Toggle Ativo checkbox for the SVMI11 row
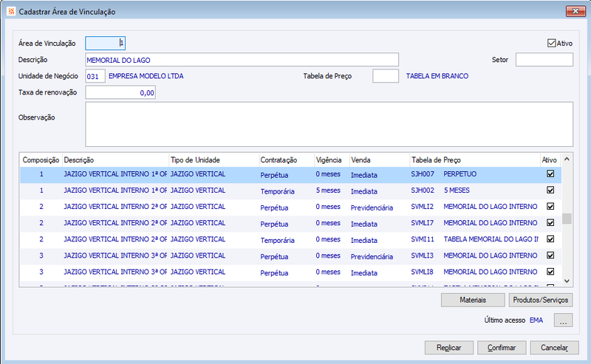591x364 pixels. [550, 239]
